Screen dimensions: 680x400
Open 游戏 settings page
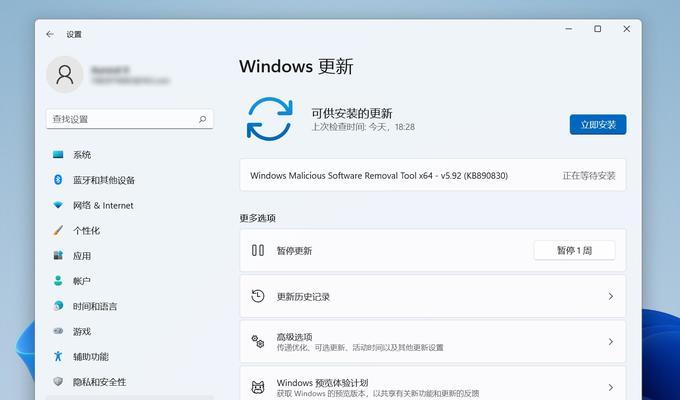tap(129, 331)
